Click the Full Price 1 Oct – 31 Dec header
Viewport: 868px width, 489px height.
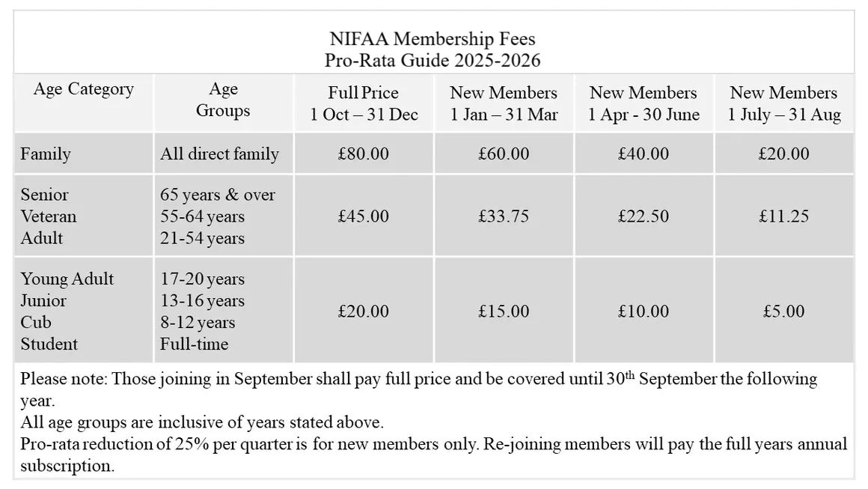[x=364, y=103]
